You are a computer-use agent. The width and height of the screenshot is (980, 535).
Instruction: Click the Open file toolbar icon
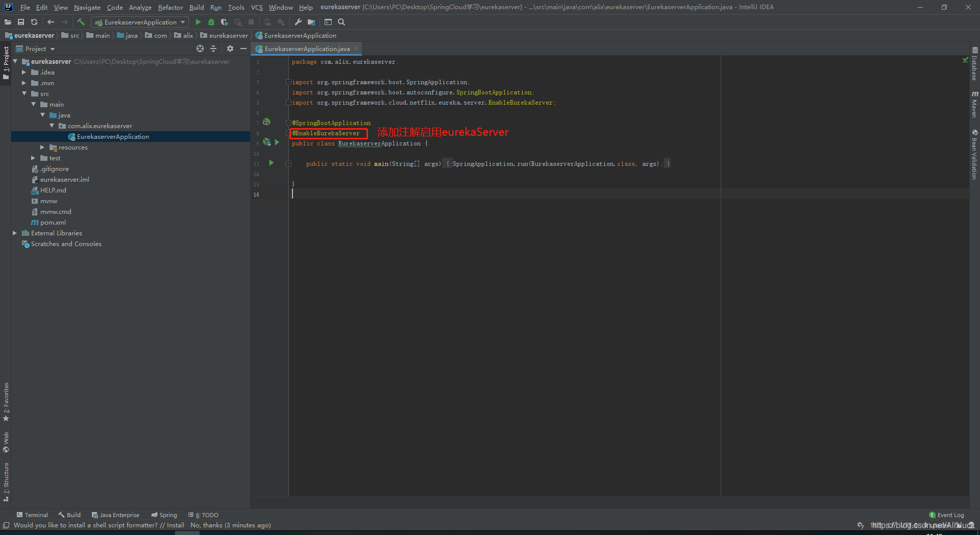pyautogui.click(x=8, y=22)
